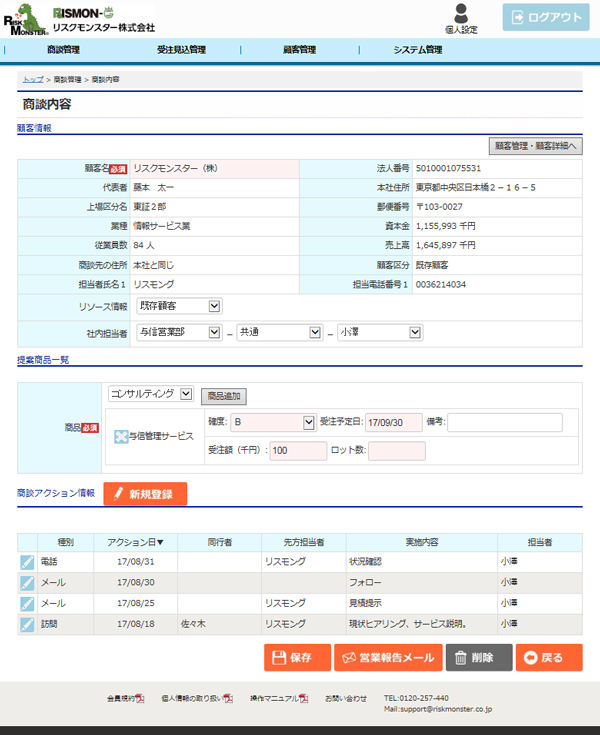The image size is (600, 735).
Task: Expand the コンサルティング product category dropdown
Action: click(151, 394)
